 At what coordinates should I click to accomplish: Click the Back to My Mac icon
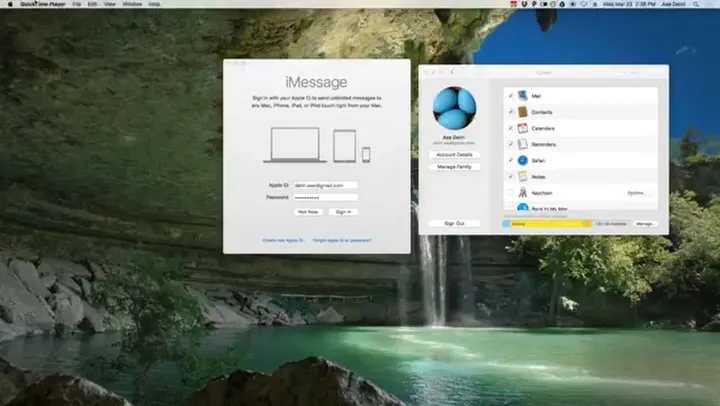click(523, 207)
